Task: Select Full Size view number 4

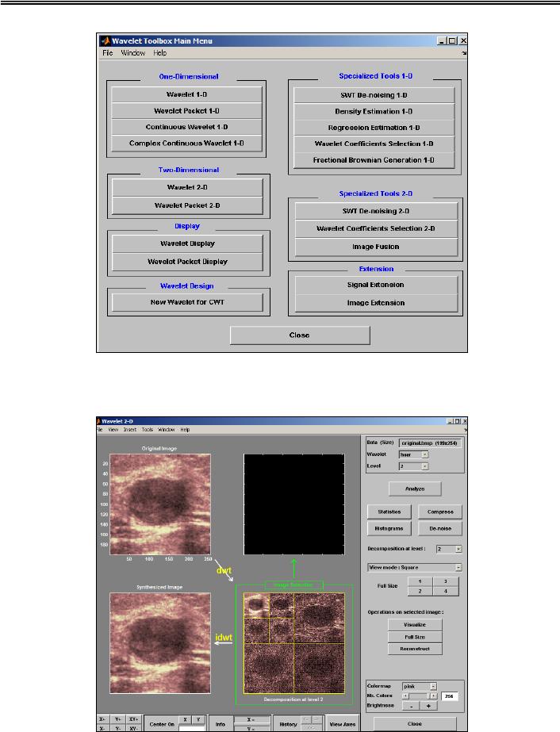Action: (446, 591)
